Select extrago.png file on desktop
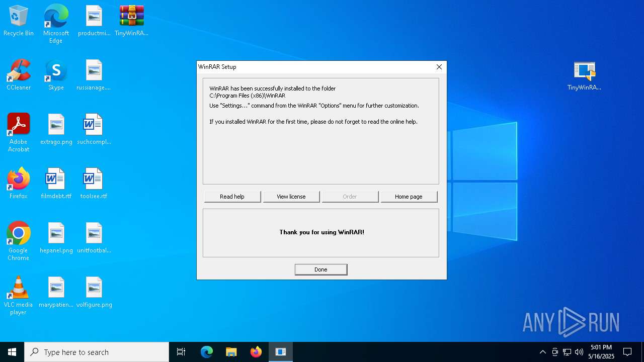 [x=56, y=130]
